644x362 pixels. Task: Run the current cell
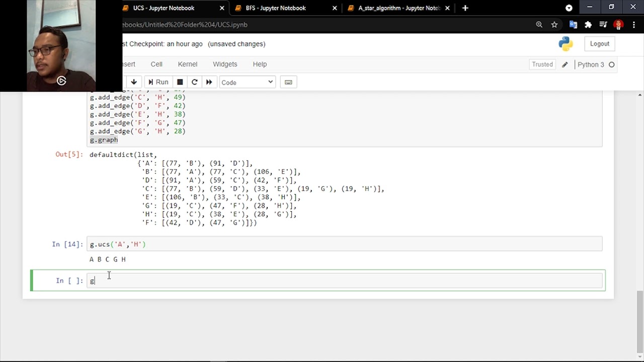tap(158, 82)
